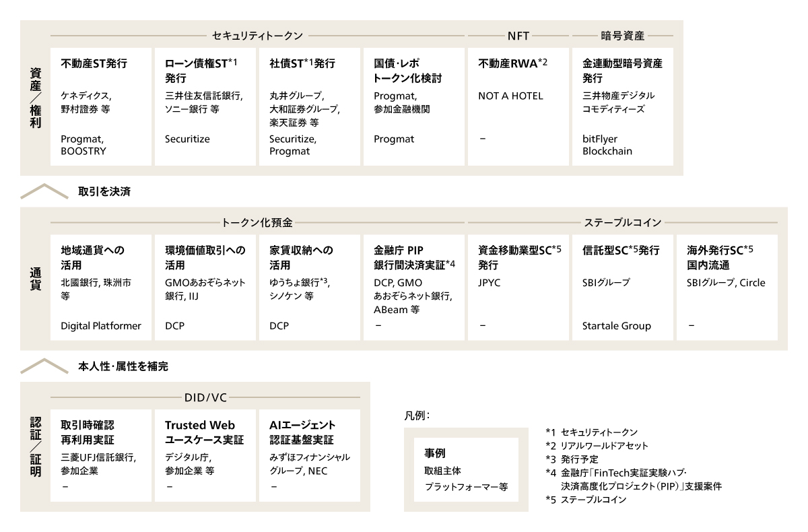Click the 不動産RWA card heading

tap(513, 64)
